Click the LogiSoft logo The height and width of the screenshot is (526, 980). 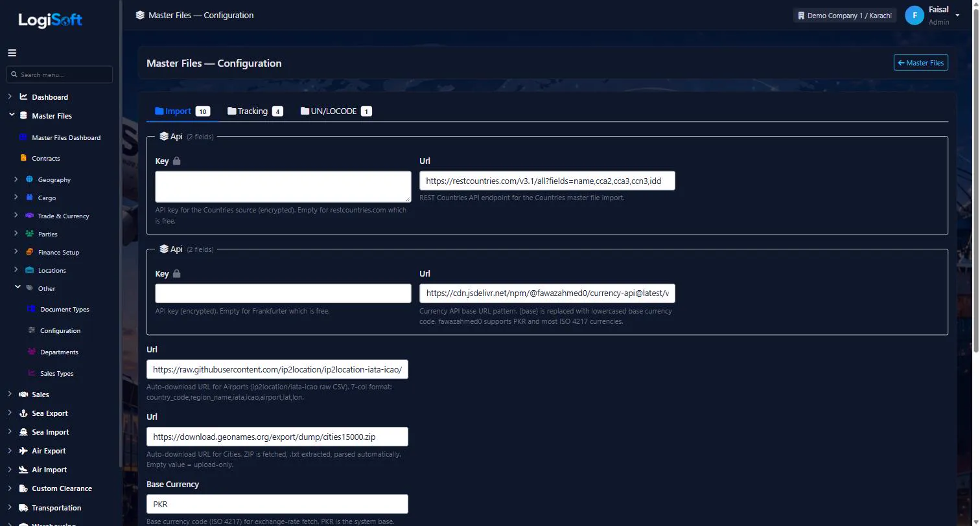pyautogui.click(x=51, y=20)
